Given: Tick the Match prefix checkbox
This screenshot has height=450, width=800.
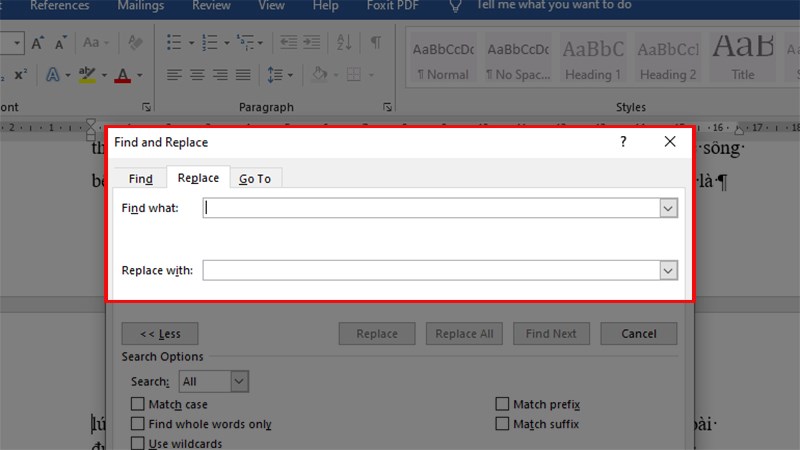Looking at the screenshot, I should click(502, 404).
